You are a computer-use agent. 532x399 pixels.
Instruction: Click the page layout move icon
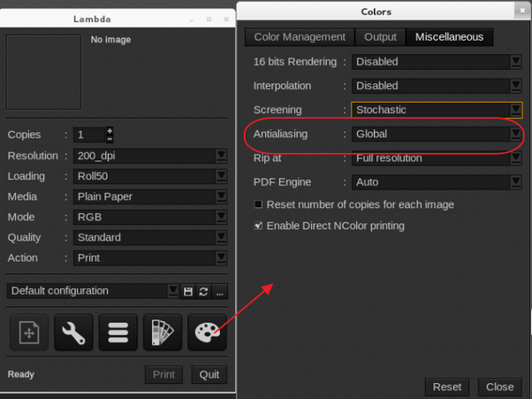[28, 333]
